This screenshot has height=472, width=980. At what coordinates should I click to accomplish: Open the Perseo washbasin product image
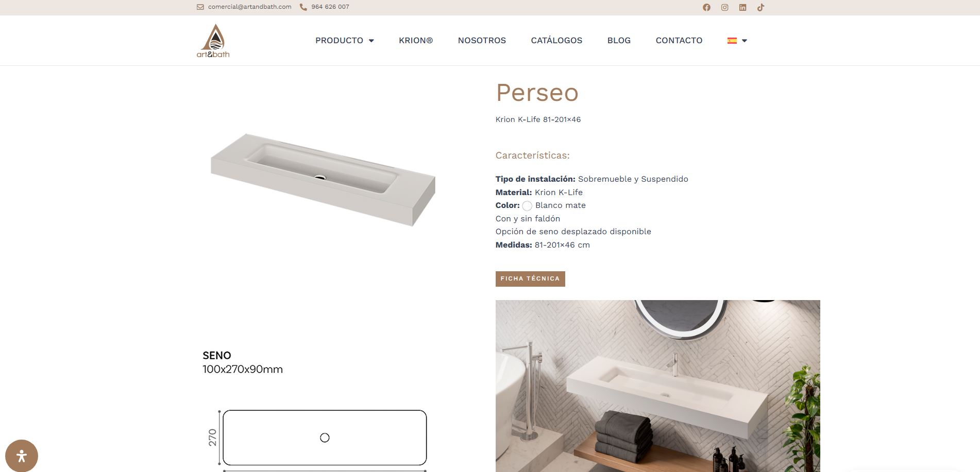point(323,180)
